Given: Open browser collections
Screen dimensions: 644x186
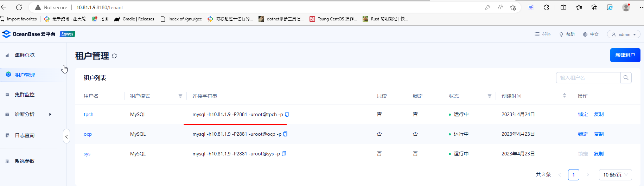Looking at the screenshot, I should [x=594, y=7].
